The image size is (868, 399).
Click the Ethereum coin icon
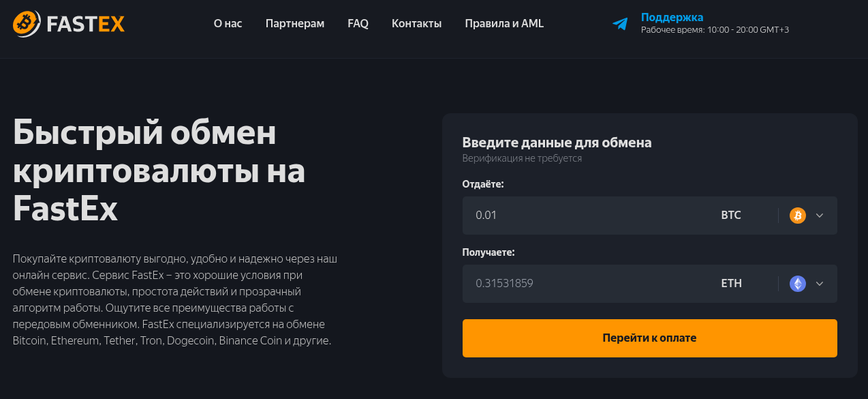[x=798, y=284]
